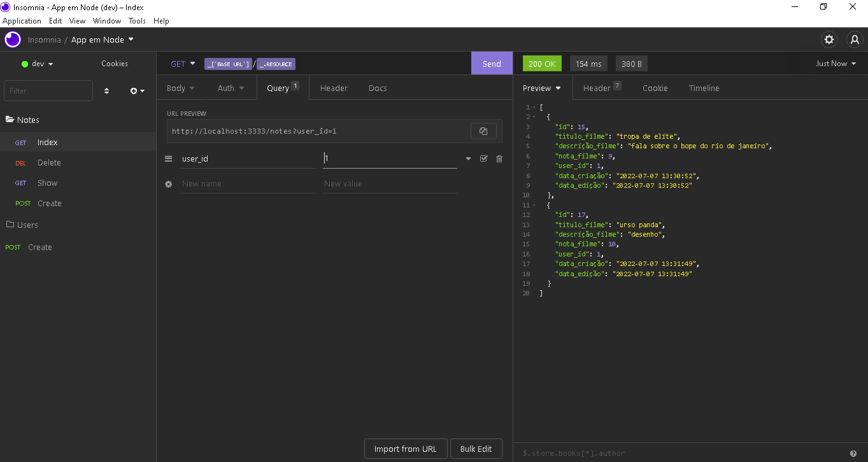Switch to the Query tab
868x462 pixels.
(283, 88)
